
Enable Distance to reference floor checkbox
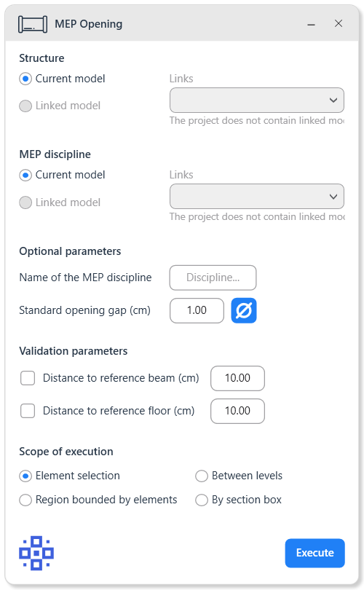(x=28, y=411)
